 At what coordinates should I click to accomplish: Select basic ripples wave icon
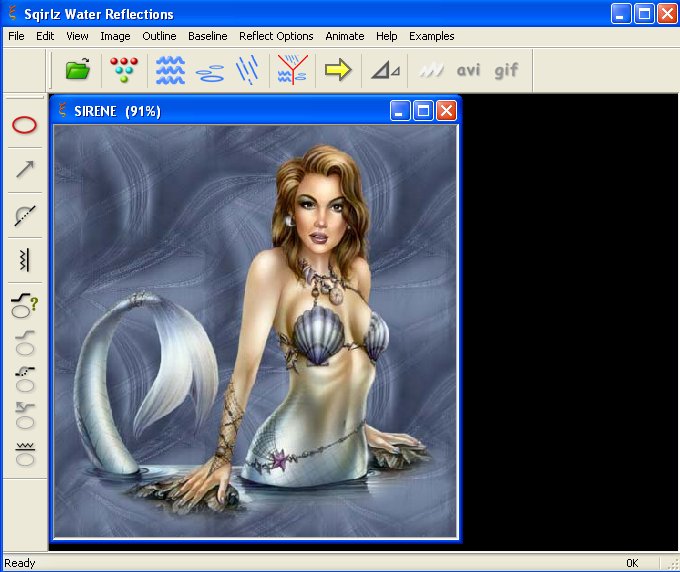pos(170,69)
